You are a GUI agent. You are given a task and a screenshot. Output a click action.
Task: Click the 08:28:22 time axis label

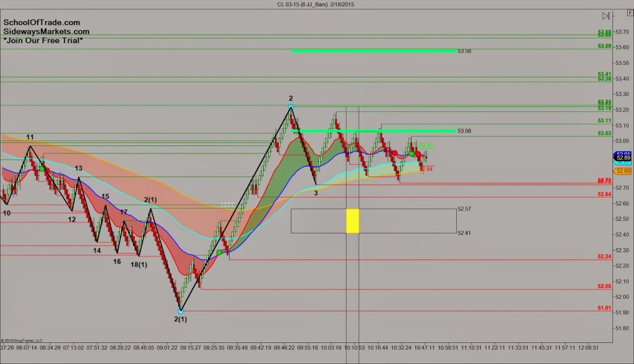(x=120, y=347)
